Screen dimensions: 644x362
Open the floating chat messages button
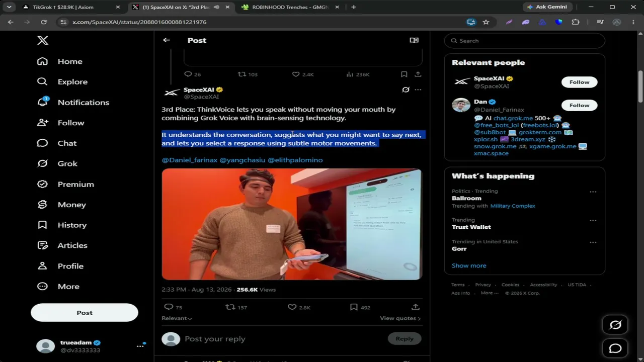[615, 348]
